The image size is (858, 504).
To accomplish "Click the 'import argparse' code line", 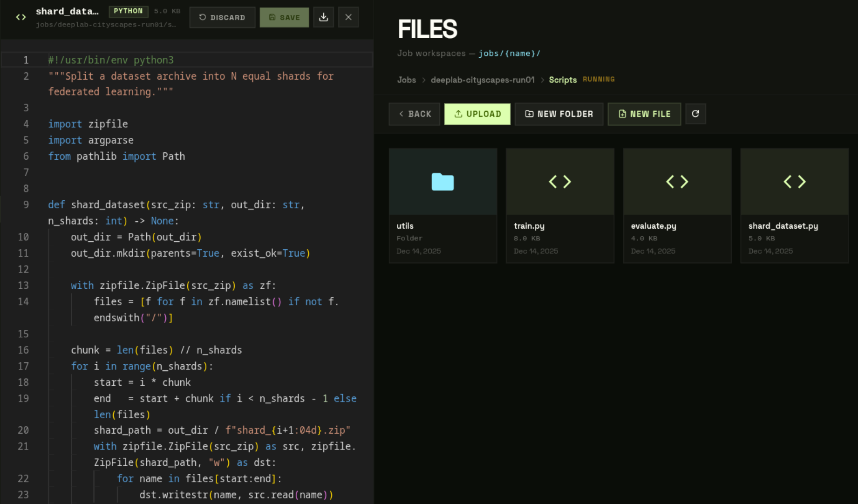I will click(x=91, y=141).
